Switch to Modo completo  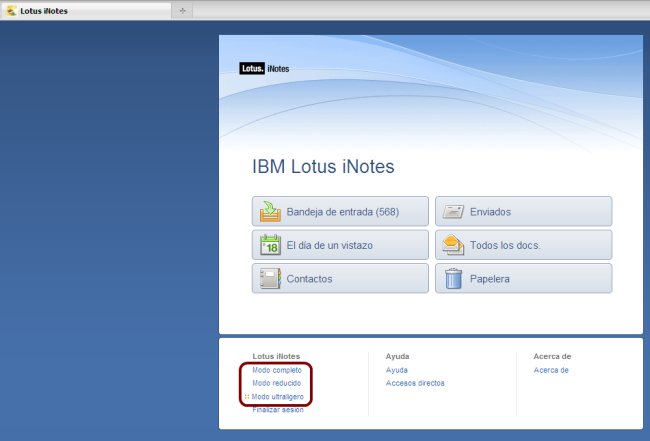point(277,370)
